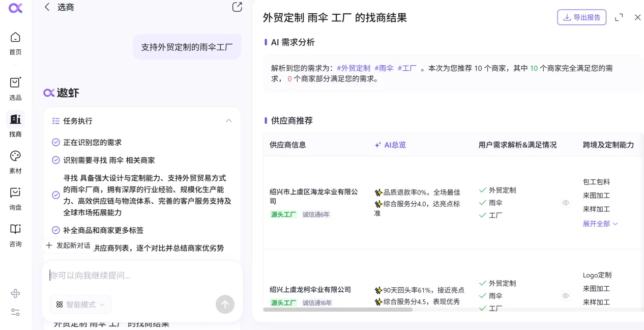Image resolution: width=644 pixels, height=330 pixels.
Task: Click 供应商信息 column header
Action: (288, 145)
